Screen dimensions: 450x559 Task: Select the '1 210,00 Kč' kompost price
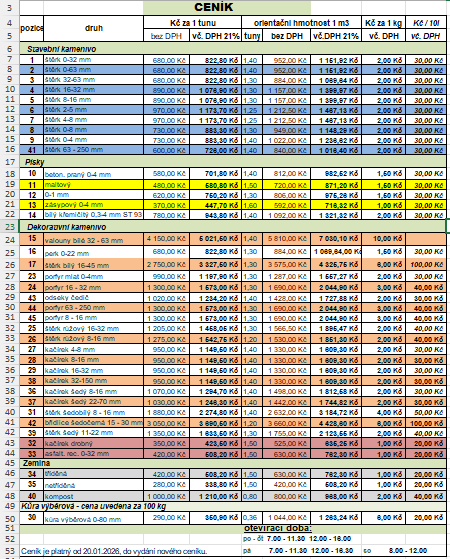coord(215,496)
